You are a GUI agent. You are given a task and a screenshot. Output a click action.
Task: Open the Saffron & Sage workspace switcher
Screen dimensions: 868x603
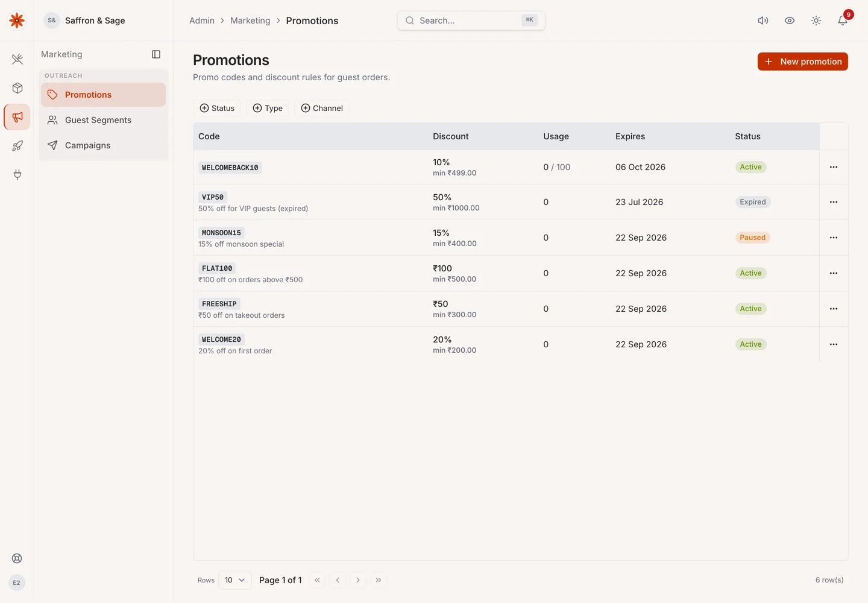point(84,21)
